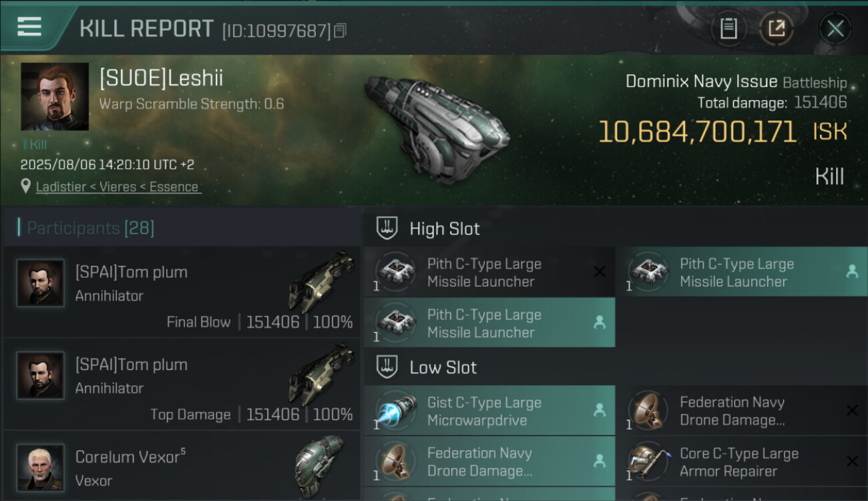This screenshot has width=868, height=501.
Task: Click the clipboard report icon
Action: click(x=728, y=28)
